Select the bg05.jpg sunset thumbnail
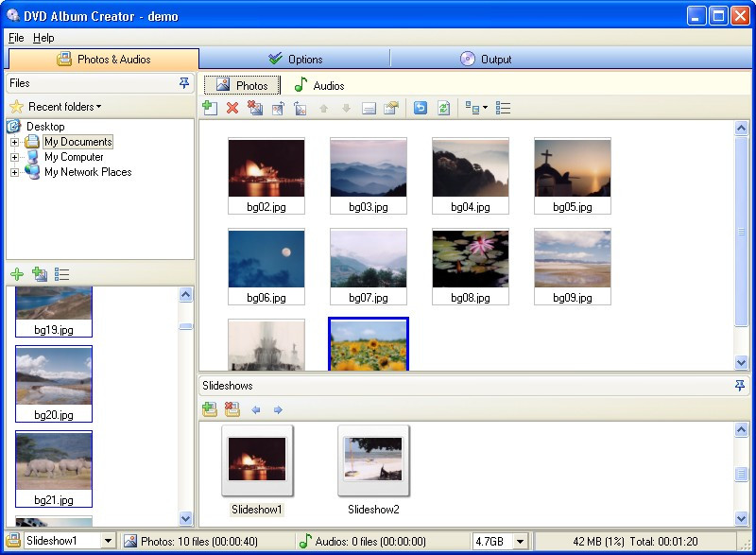This screenshot has width=756, height=555. pyautogui.click(x=573, y=176)
